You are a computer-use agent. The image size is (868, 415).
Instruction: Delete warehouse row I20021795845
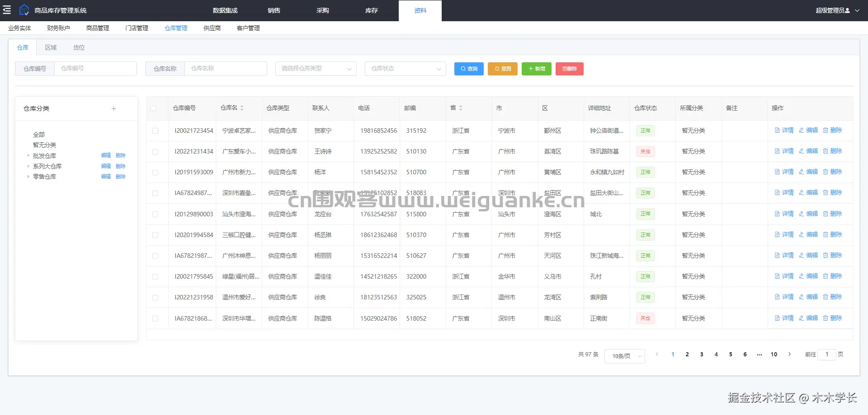point(832,276)
